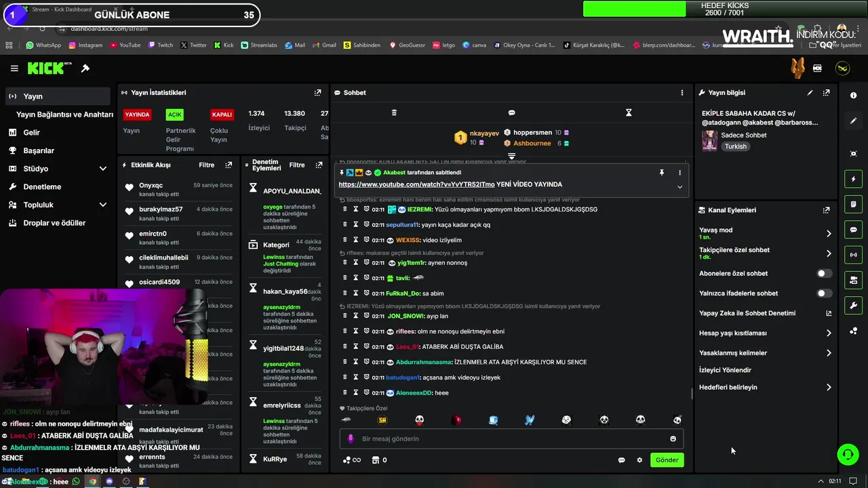The image size is (868, 488).
Task: Open the hamburger navigation menu
Action: point(14,68)
